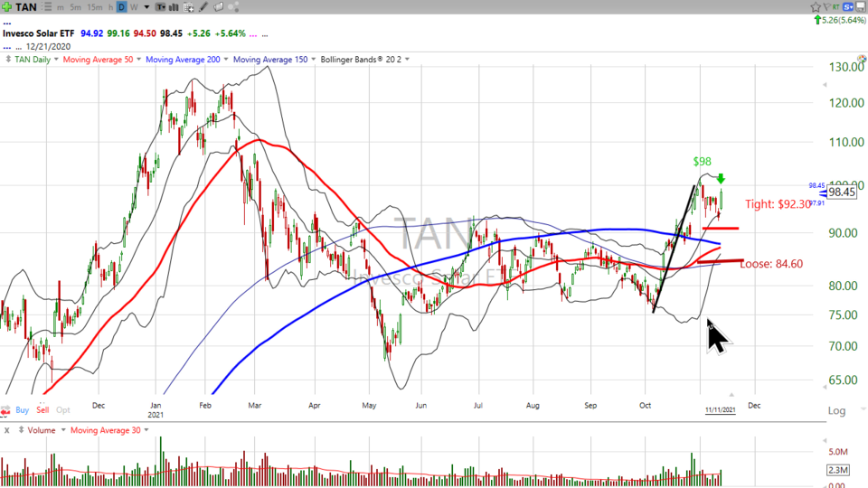
Task: Click the green '$98' annotation label
Action: (x=702, y=162)
